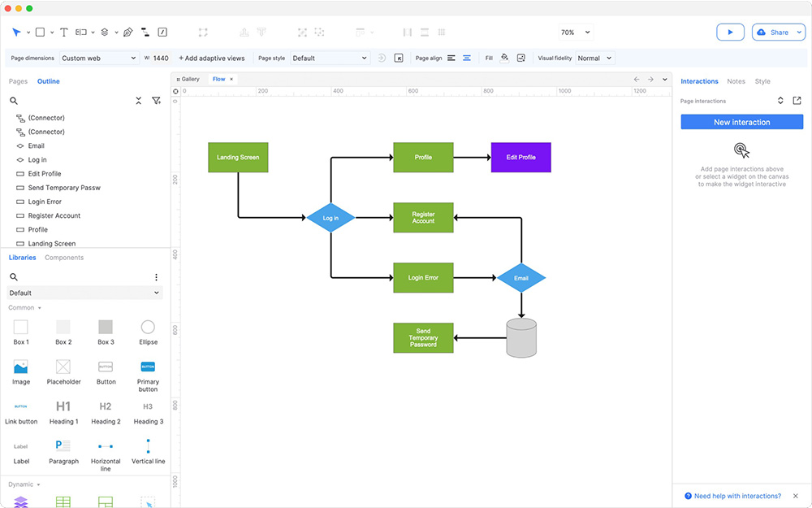Viewport: 812px width, 508px height.
Task: Open the Page dimensions dropdown
Action: pos(99,58)
